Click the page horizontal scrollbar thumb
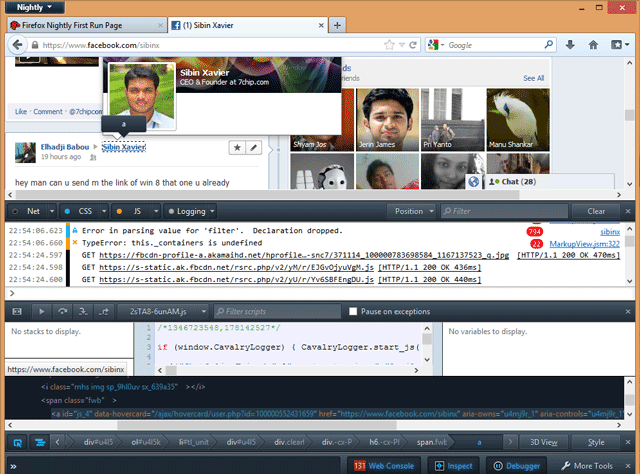 (265, 195)
